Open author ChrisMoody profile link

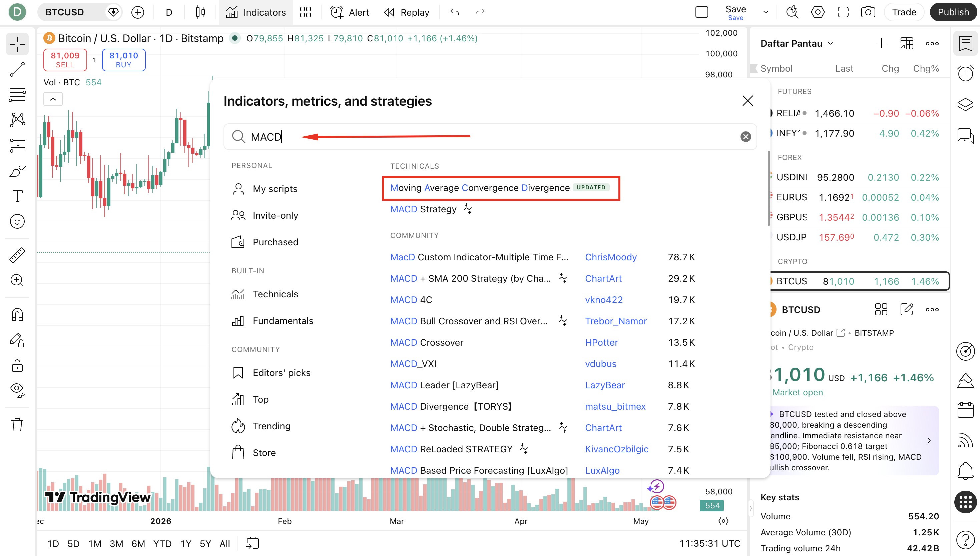pos(610,257)
